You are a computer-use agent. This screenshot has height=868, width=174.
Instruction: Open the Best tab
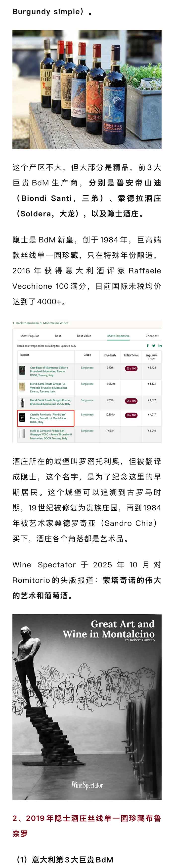(58, 336)
